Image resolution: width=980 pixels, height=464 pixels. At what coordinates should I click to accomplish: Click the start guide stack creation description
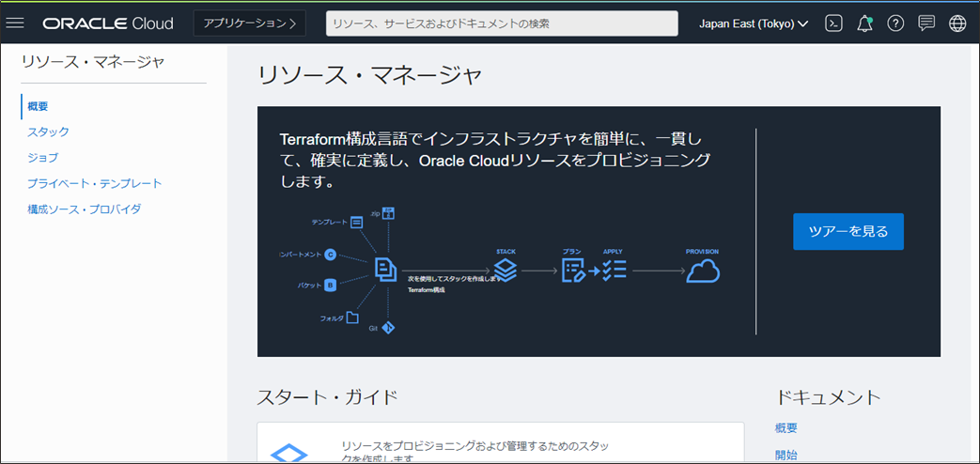pos(475,453)
